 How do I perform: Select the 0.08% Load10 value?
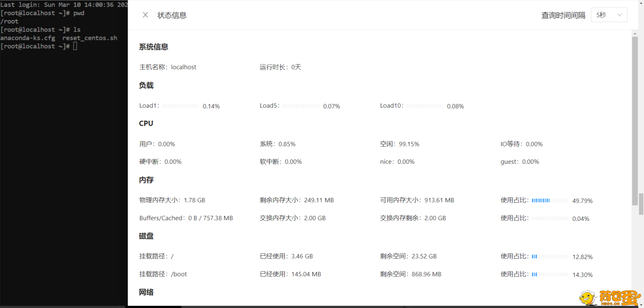tap(455, 106)
